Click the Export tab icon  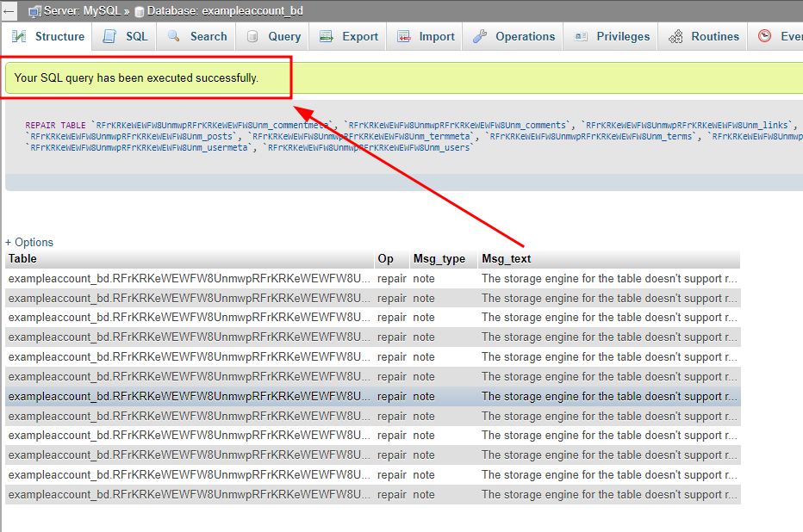click(327, 36)
